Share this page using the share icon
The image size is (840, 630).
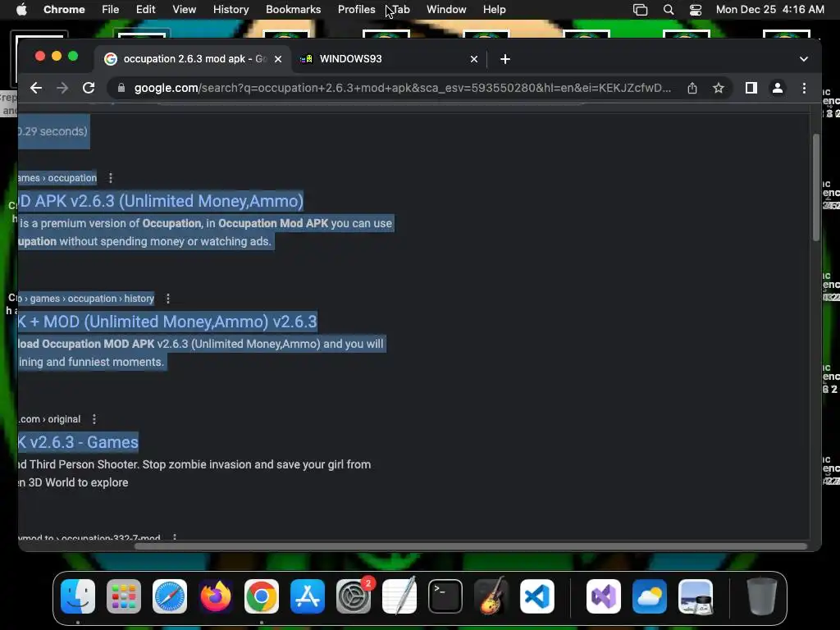point(692,88)
